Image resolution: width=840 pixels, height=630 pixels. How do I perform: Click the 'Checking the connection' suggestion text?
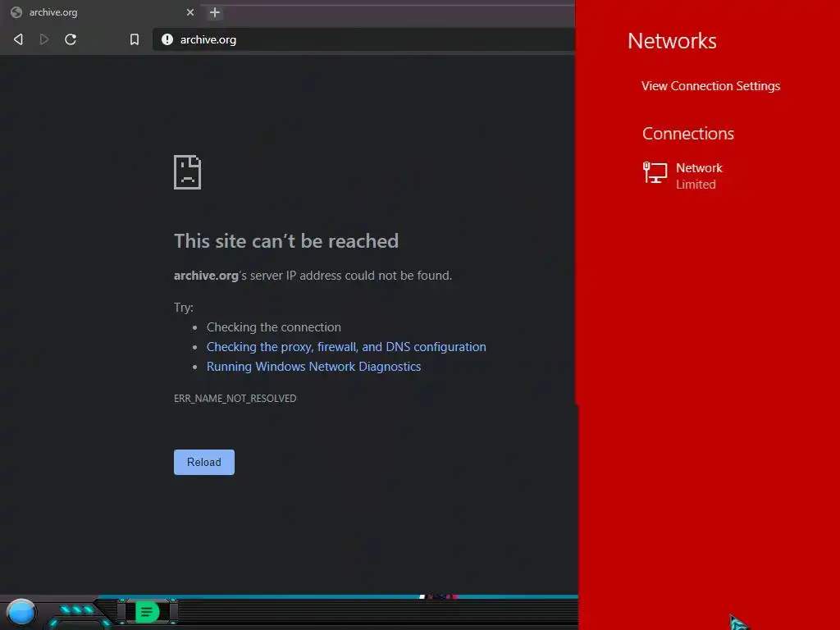274,326
